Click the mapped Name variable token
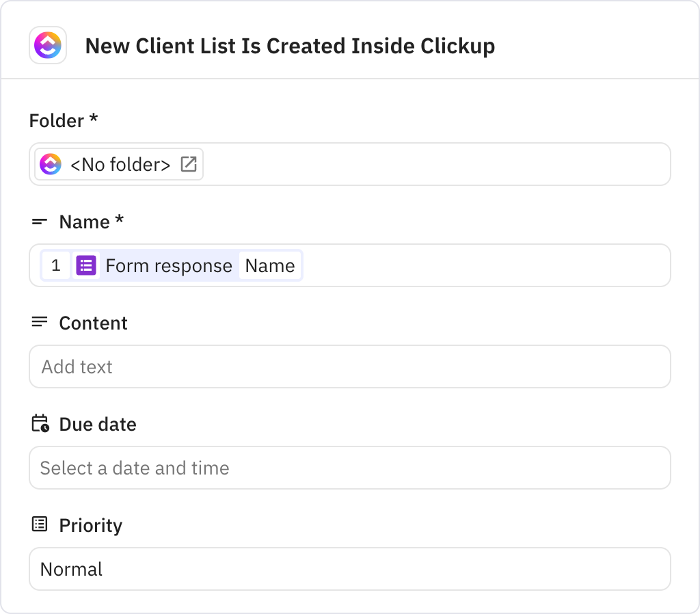700x614 pixels. 271,265
